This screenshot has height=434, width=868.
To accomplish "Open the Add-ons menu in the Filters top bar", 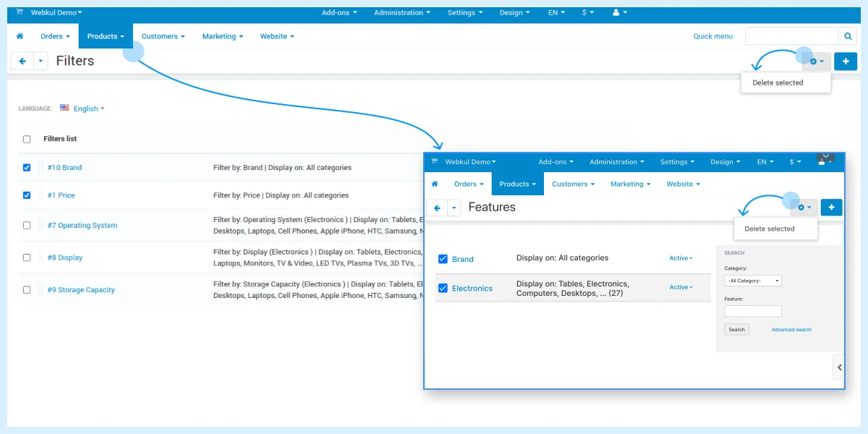I will (x=339, y=12).
